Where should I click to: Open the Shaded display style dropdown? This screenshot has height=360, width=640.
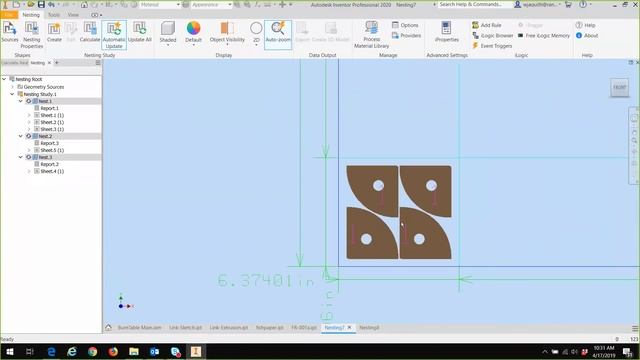[x=168, y=33]
